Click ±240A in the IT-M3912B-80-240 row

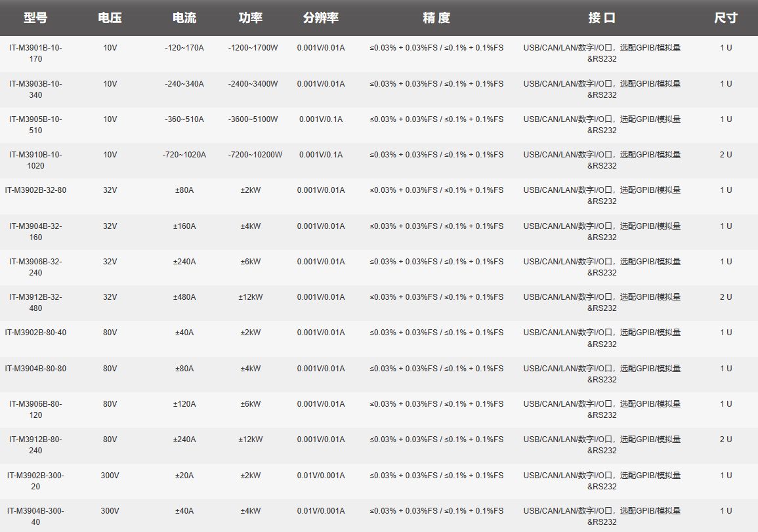click(184, 440)
